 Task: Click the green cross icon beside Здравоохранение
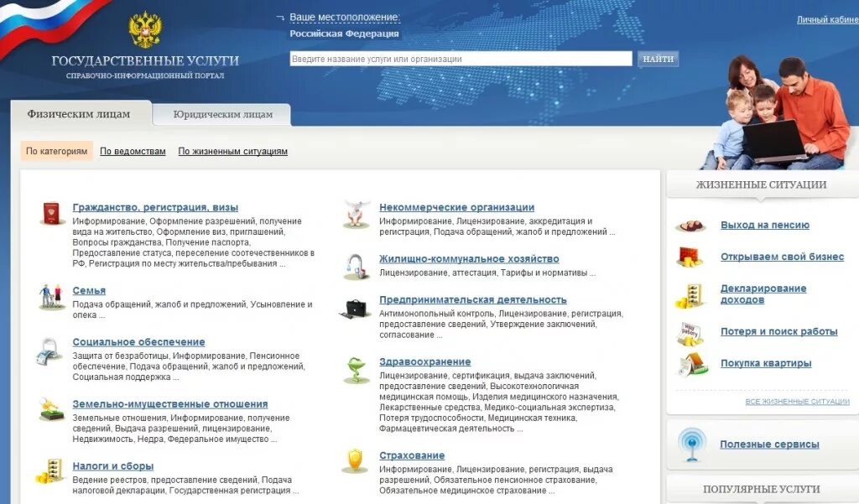[x=356, y=368]
